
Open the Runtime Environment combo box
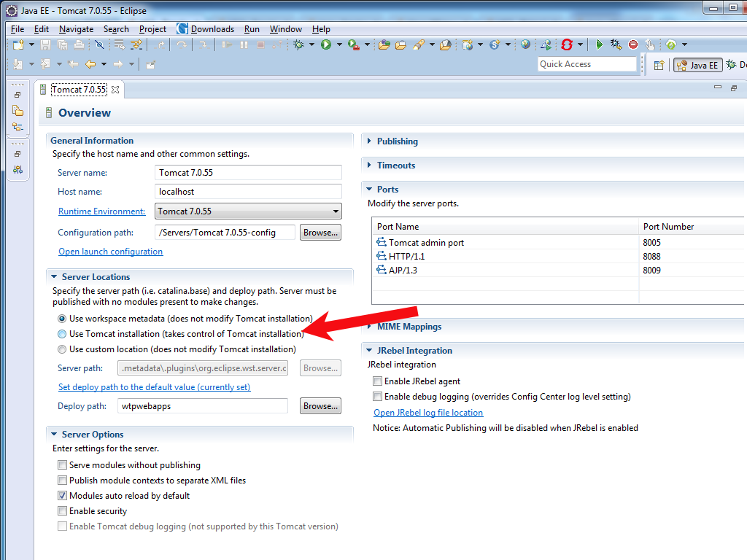click(x=248, y=211)
